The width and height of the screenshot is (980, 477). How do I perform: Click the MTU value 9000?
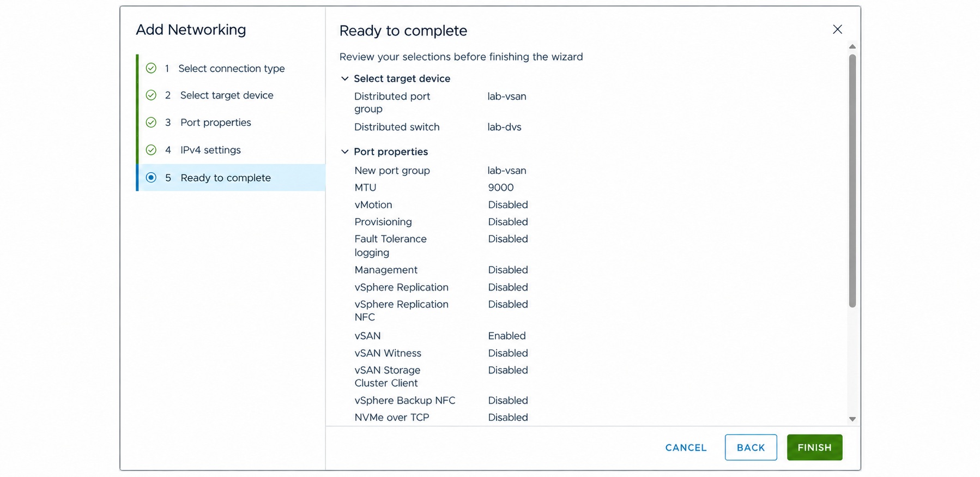coord(501,188)
